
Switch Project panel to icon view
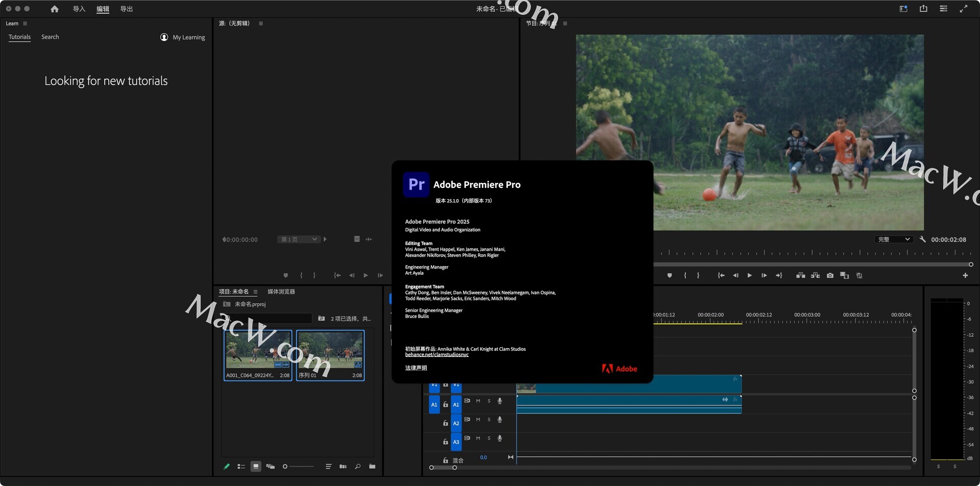tap(256, 466)
